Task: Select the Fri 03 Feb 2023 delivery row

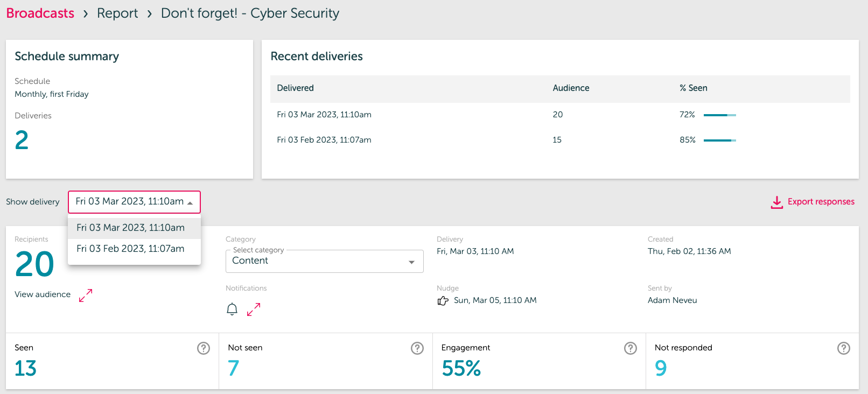Action: (x=560, y=140)
